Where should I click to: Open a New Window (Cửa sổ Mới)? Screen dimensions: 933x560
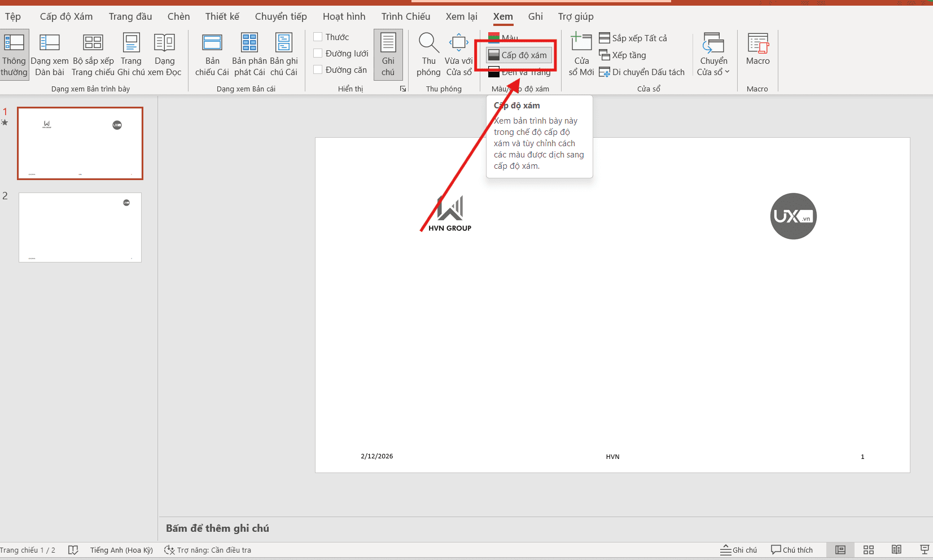click(581, 54)
